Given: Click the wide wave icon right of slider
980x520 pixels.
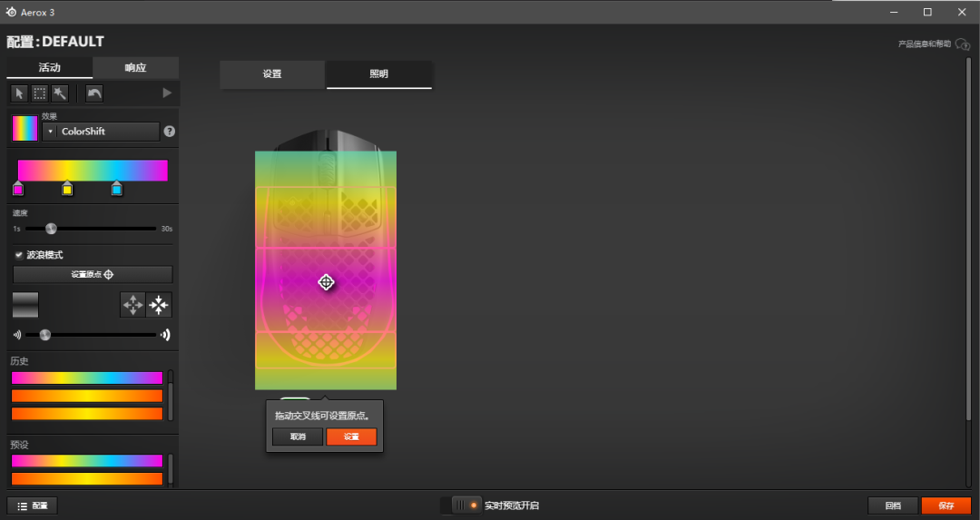Looking at the screenshot, I should (165, 335).
